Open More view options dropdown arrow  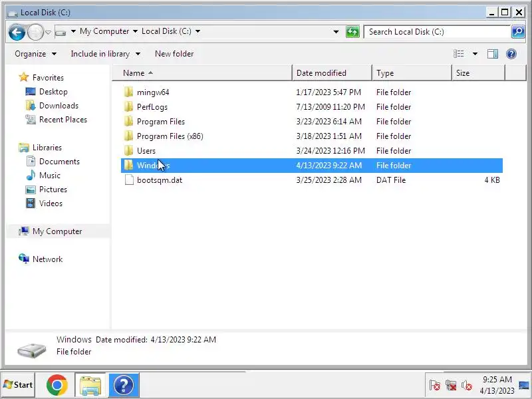tap(475, 54)
